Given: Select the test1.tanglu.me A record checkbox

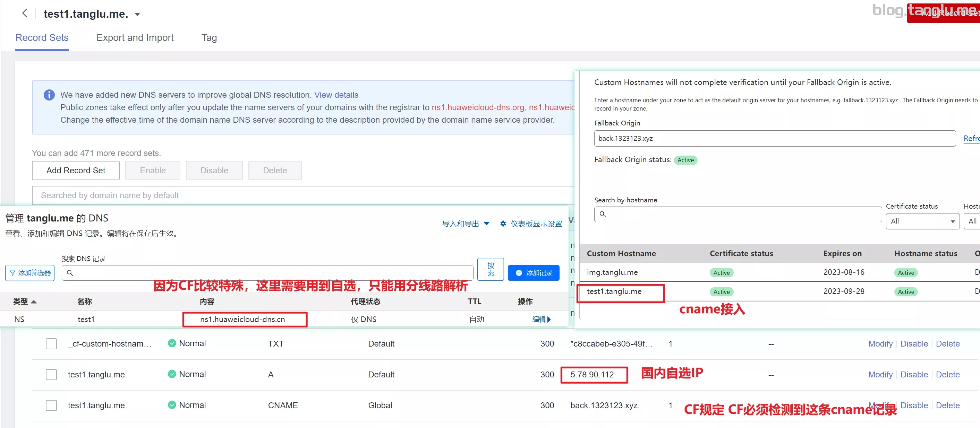Looking at the screenshot, I should coord(51,374).
